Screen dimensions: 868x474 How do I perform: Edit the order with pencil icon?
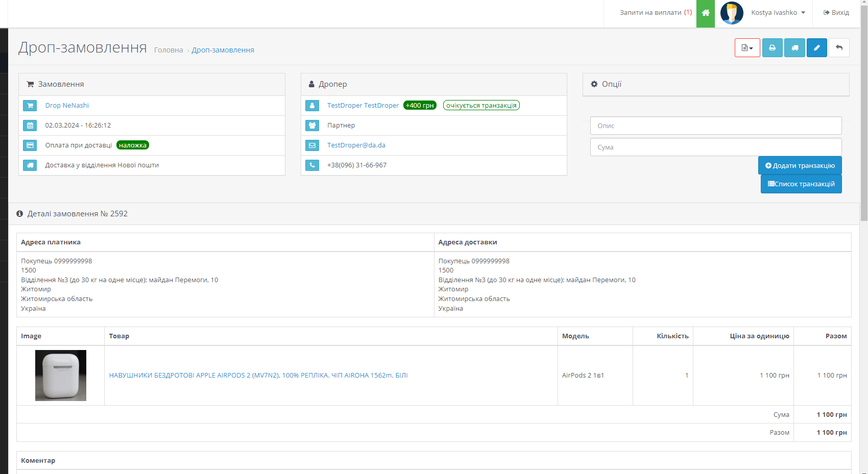816,48
